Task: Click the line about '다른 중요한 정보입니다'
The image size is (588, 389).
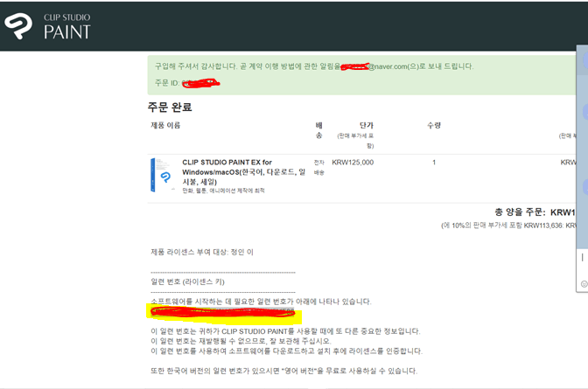Action: 285,331
